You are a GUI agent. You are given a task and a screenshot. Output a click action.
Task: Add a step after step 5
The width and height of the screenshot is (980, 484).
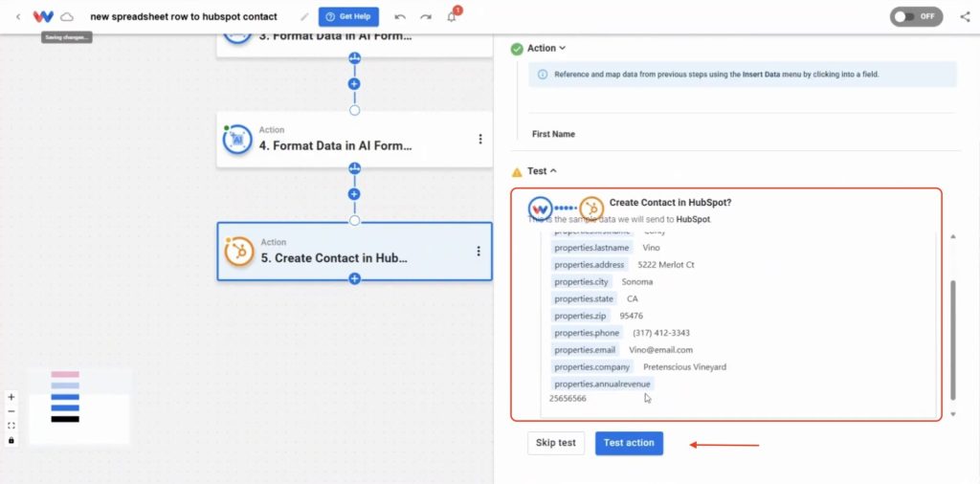tap(354, 278)
